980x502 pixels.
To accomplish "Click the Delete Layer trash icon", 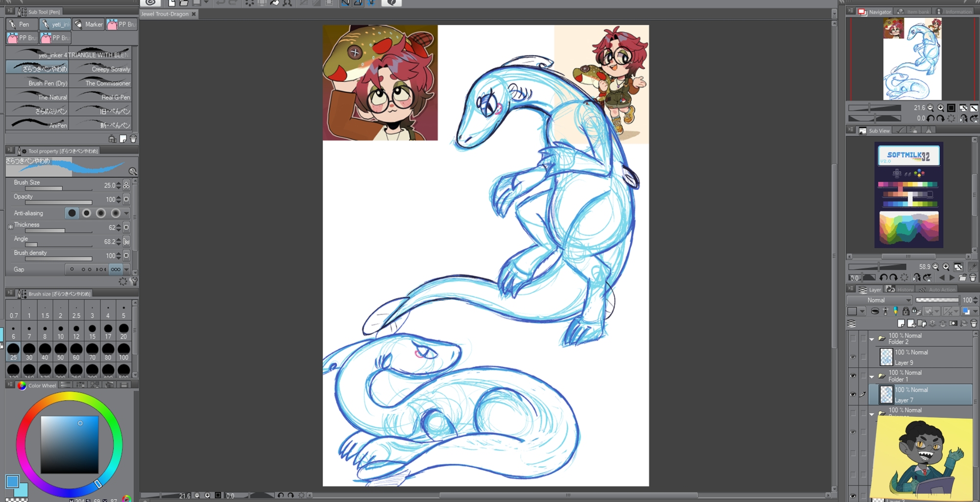I will [974, 323].
